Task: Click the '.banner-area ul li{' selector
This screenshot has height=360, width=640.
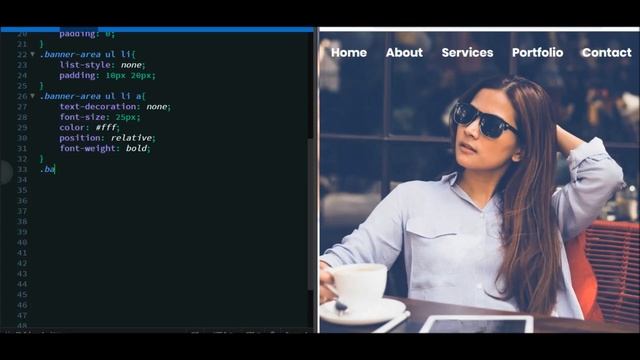Action: (x=87, y=54)
